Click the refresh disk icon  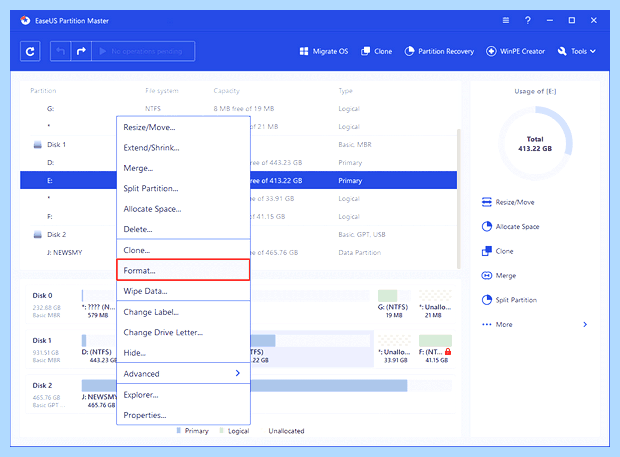30,51
